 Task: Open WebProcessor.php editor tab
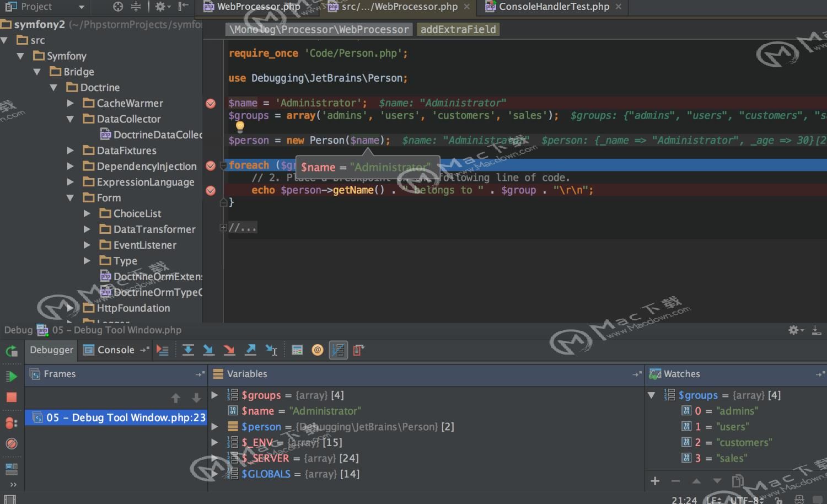point(253,7)
